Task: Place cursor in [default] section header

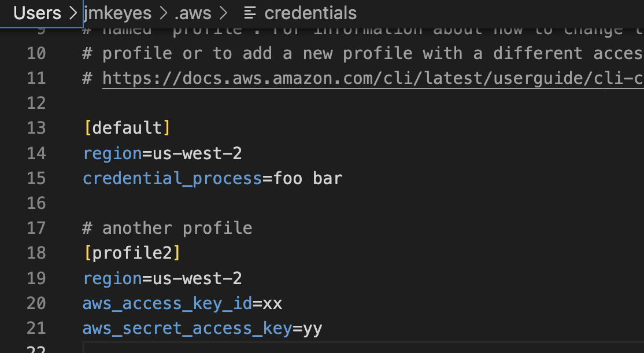Action: (x=127, y=128)
